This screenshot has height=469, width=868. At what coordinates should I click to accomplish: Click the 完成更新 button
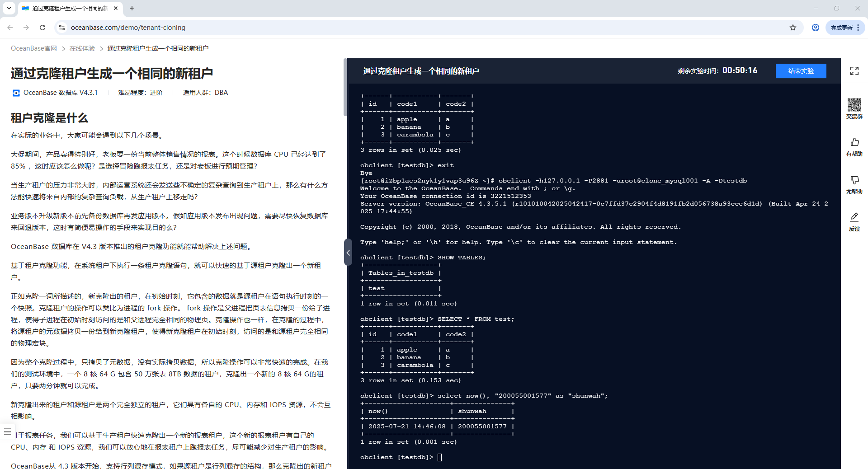pos(841,28)
